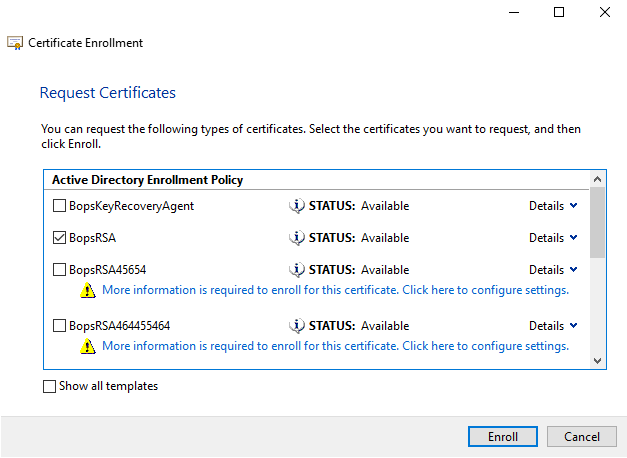Click status info icon beside BopsRSA

pyautogui.click(x=296, y=238)
